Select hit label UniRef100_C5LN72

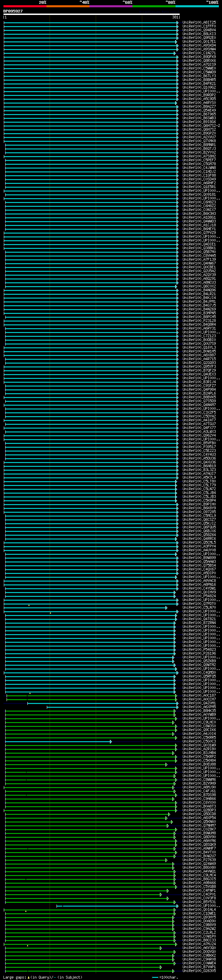click(x=199, y=489)
